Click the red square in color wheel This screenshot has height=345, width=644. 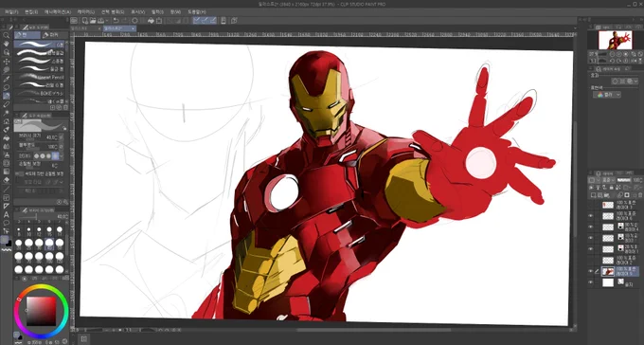coord(41,311)
